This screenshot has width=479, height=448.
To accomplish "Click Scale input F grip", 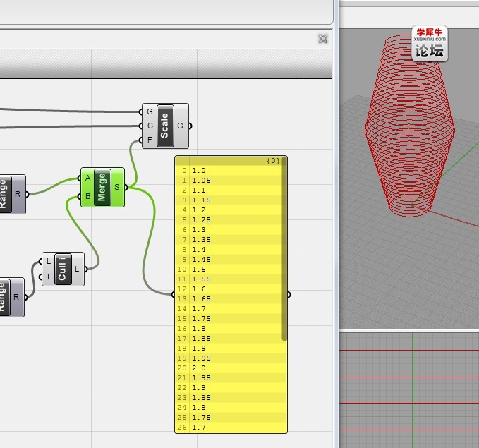I will pos(140,140).
